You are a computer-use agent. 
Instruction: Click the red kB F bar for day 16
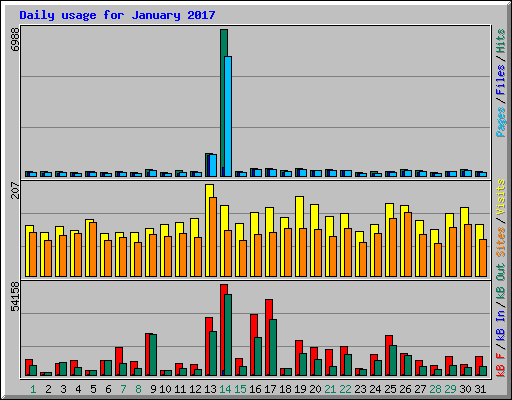click(253, 345)
